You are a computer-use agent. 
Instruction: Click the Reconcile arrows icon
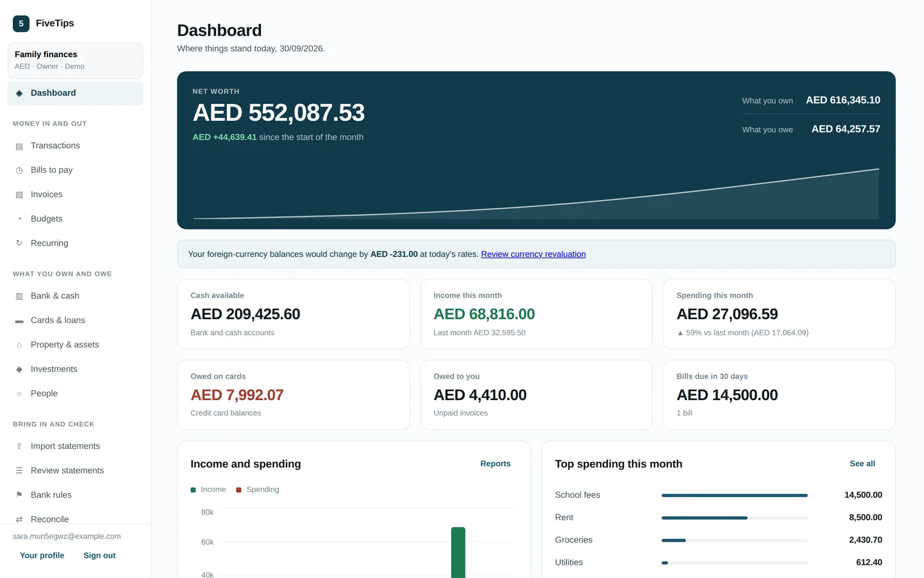click(x=19, y=519)
